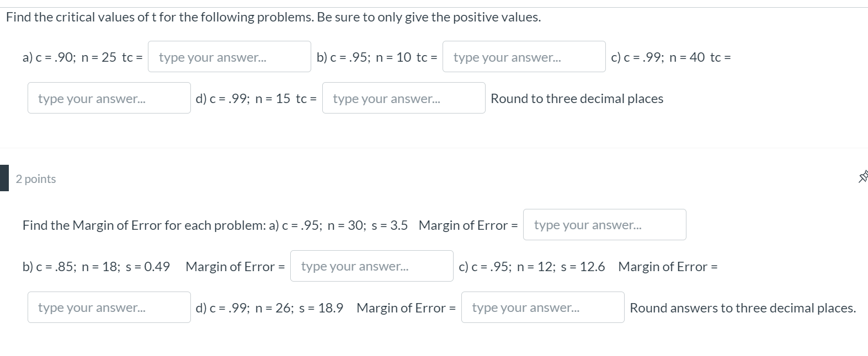Screen dimensions: 868x356
Task: Focus the tc field for n = 40
Action: click(x=109, y=98)
